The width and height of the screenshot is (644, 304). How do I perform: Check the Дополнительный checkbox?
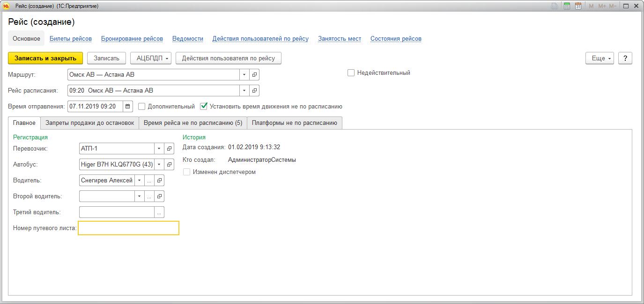142,107
